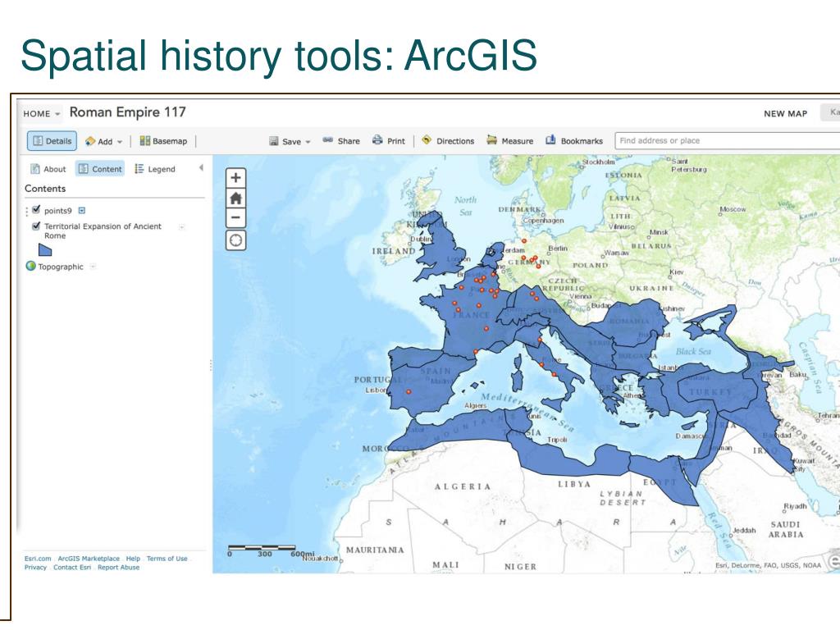The width and height of the screenshot is (840, 630).
Task: Switch to the About tab
Action: pos(48,169)
